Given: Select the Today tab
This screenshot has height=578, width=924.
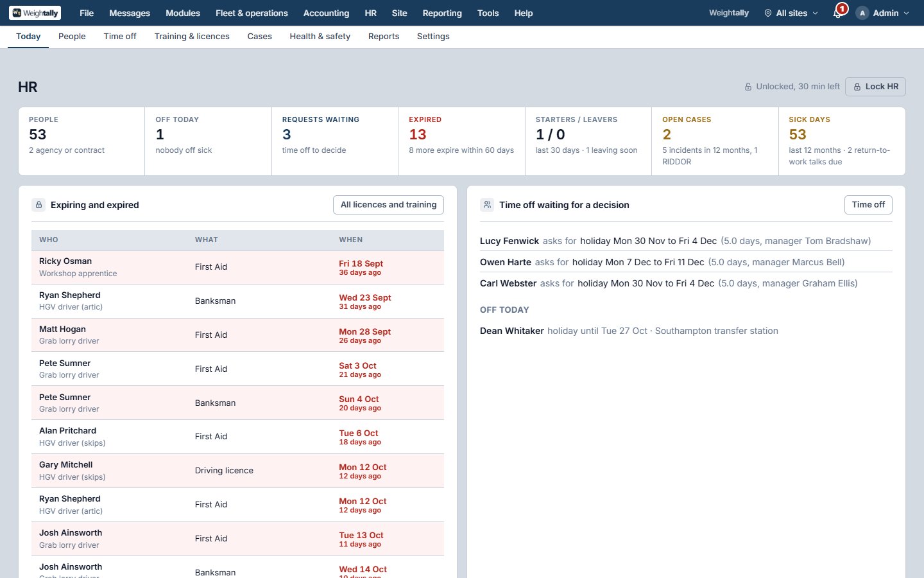Looking at the screenshot, I should pos(28,37).
